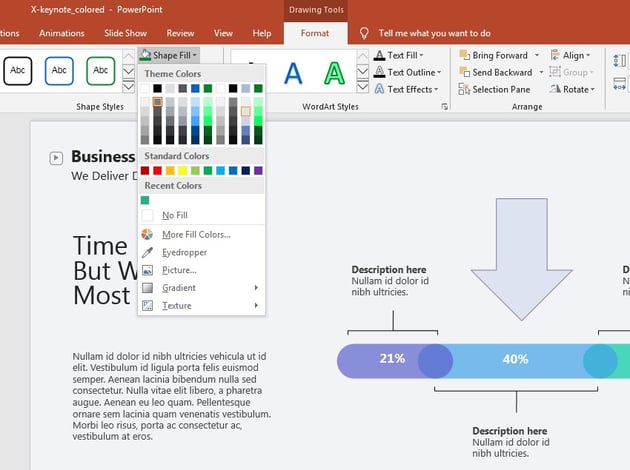The width and height of the screenshot is (630, 470).
Task: Choose Picture fill option
Action: point(179,270)
